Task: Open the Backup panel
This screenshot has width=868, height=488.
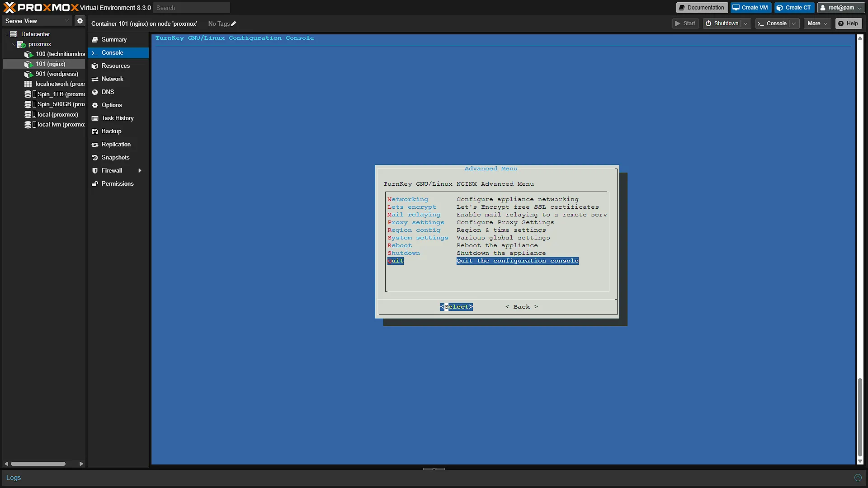Action: (118, 131)
